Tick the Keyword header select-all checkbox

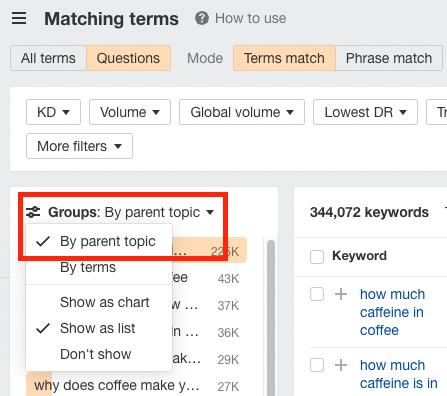coord(317,257)
